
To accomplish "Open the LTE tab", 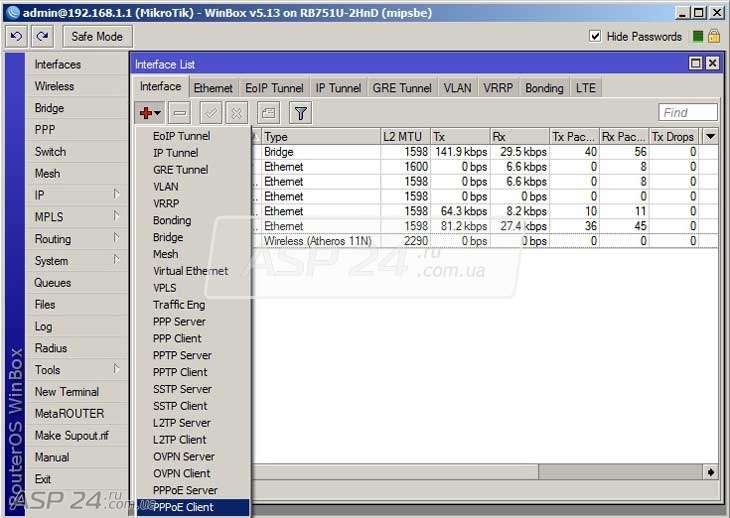I will coord(586,88).
